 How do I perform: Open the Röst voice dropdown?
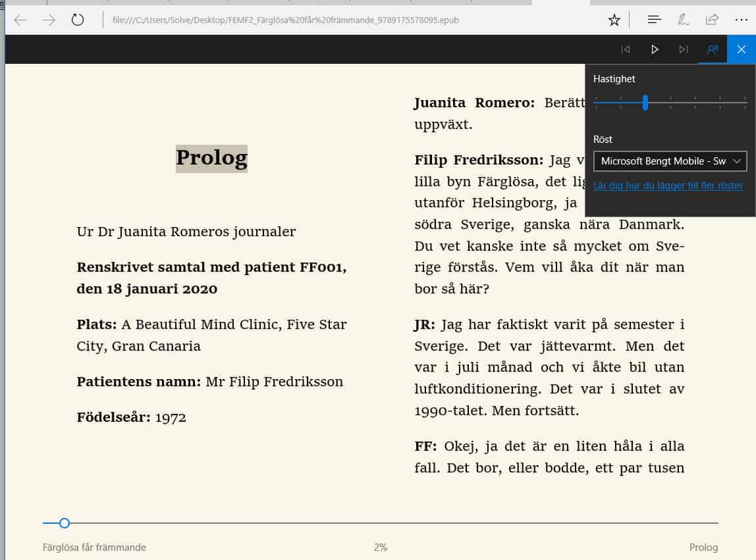[x=670, y=161]
